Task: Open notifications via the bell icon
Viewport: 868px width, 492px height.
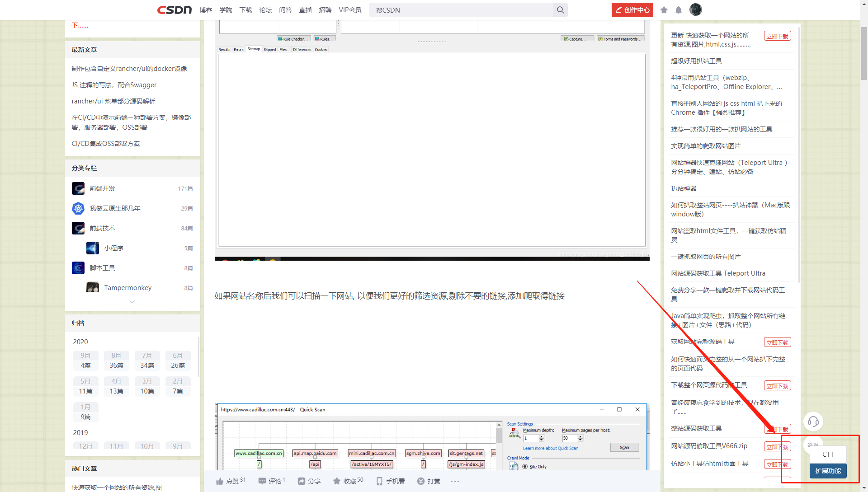Action: coord(679,10)
